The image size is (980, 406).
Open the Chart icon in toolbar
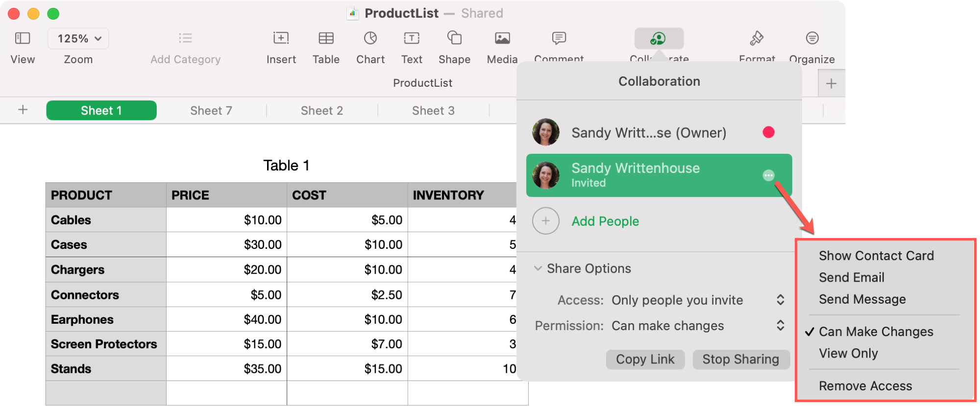click(x=370, y=38)
